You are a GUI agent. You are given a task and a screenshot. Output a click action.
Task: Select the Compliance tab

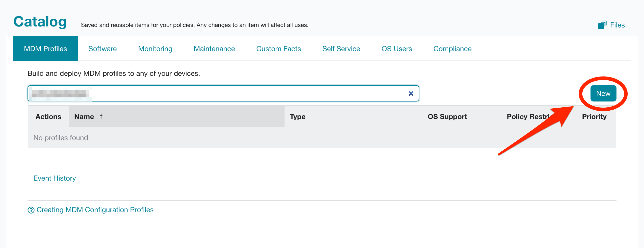(452, 49)
